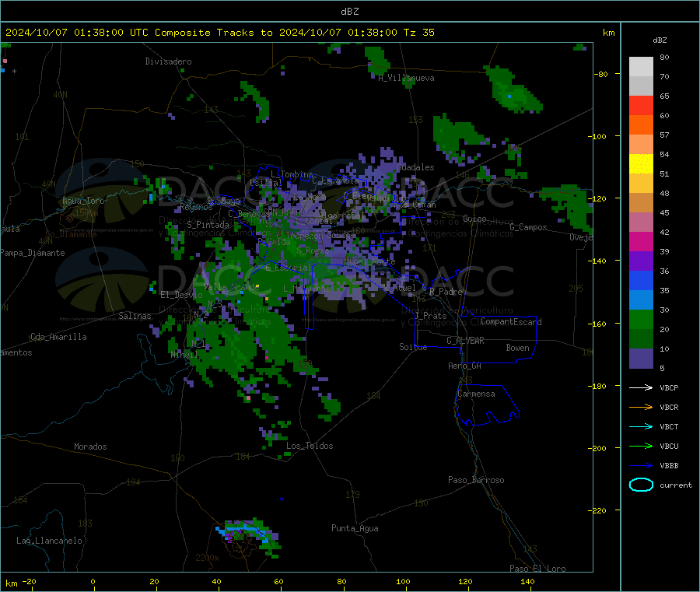700x592 pixels.
Task: Click the orange VBCR arrow legend icon
Action: [641, 407]
